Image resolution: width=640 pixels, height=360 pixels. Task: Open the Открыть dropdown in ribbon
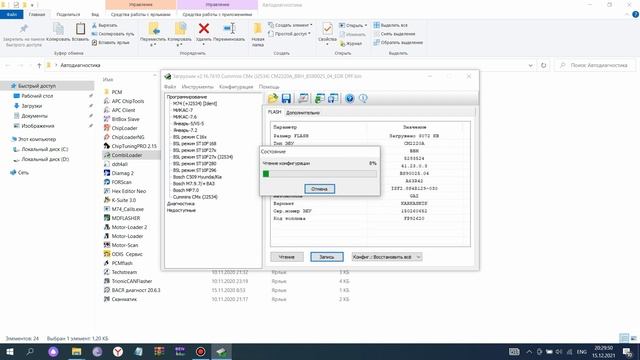pyautogui.click(x=353, y=25)
